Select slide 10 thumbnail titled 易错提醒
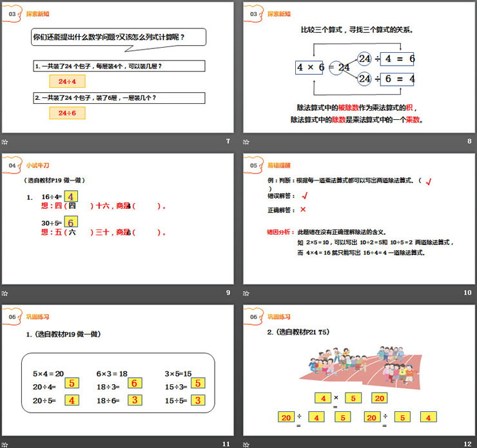Viewport: 477px width, 448px height. 359,219
